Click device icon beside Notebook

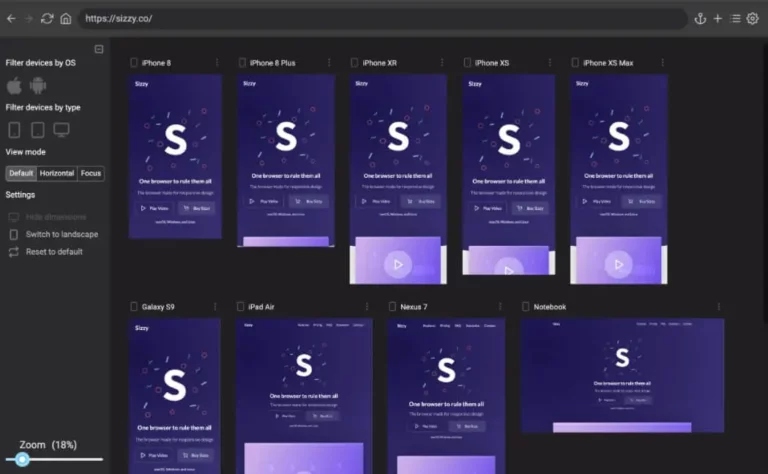tap(526, 307)
